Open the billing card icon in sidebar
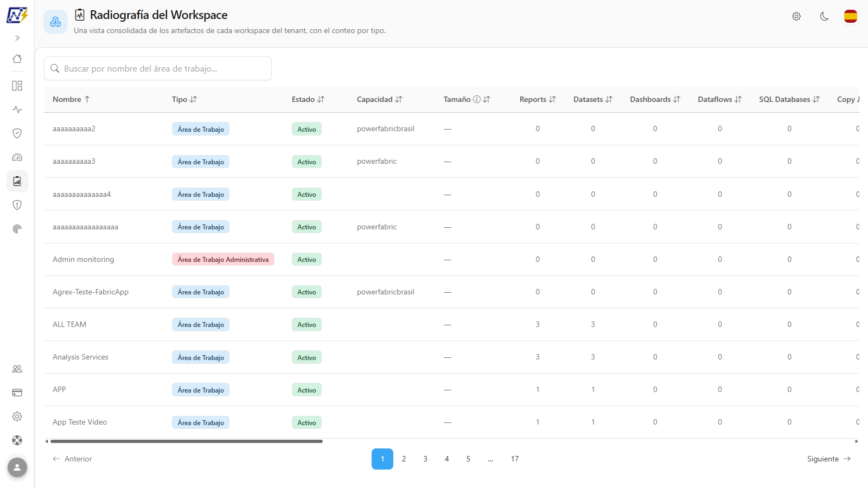The image size is (868, 488). tap(17, 393)
